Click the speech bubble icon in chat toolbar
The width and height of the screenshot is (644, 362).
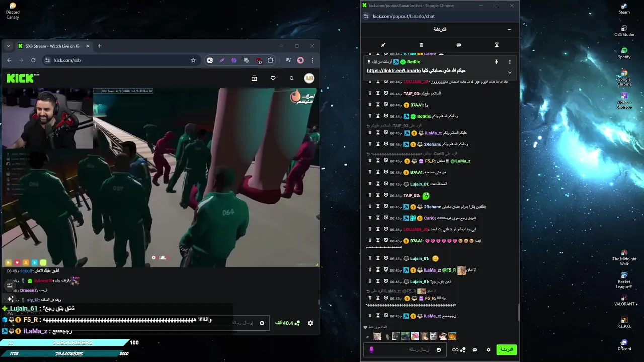point(458,45)
